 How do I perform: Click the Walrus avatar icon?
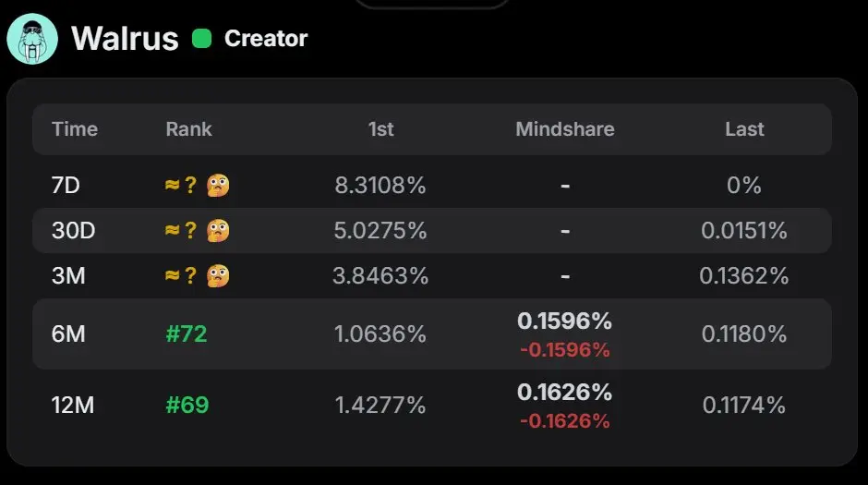tap(32, 39)
